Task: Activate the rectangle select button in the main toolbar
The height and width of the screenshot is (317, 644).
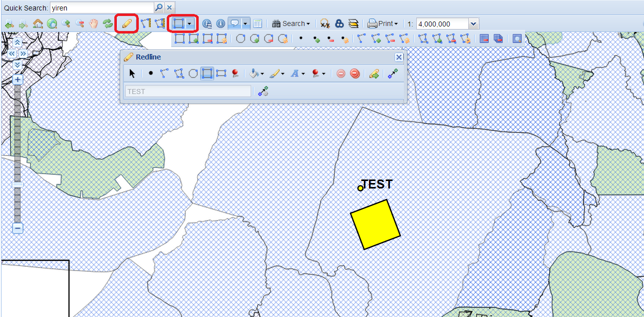Action: (179, 23)
